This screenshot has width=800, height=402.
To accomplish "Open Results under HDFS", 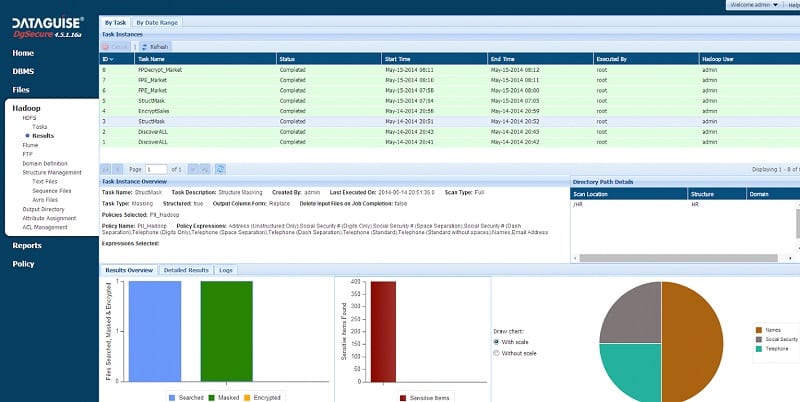I will (43, 136).
